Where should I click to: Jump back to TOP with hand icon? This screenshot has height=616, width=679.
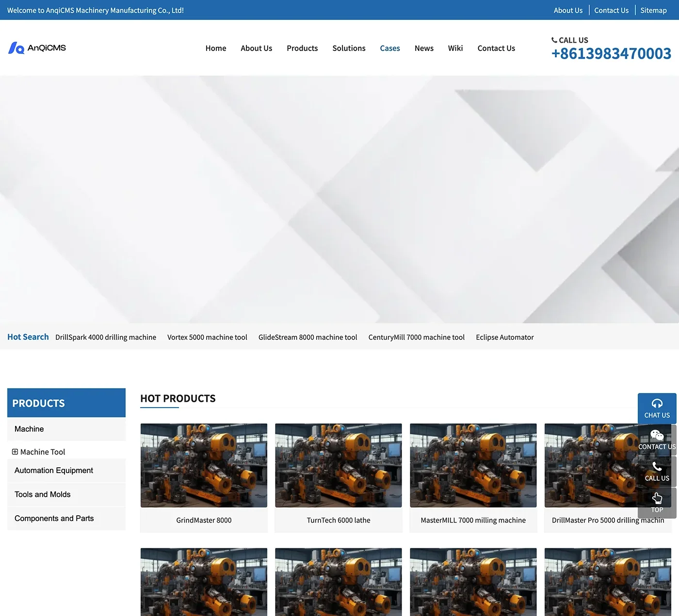click(657, 503)
